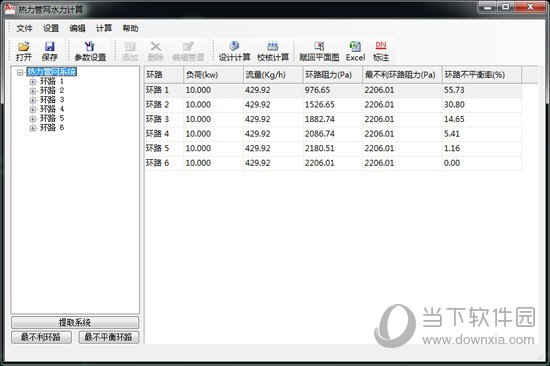Expand tree node 环路 1
550x366 pixels.
(x=33, y=82)
